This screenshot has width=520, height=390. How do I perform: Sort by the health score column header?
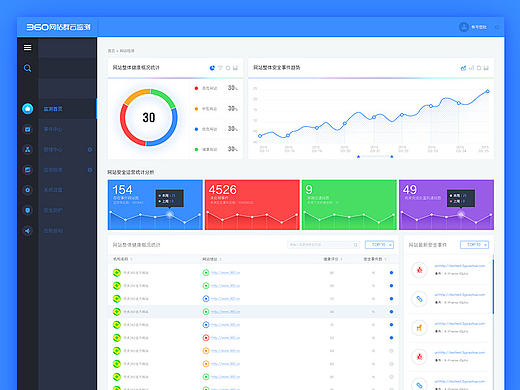click(x=333, y=259)
